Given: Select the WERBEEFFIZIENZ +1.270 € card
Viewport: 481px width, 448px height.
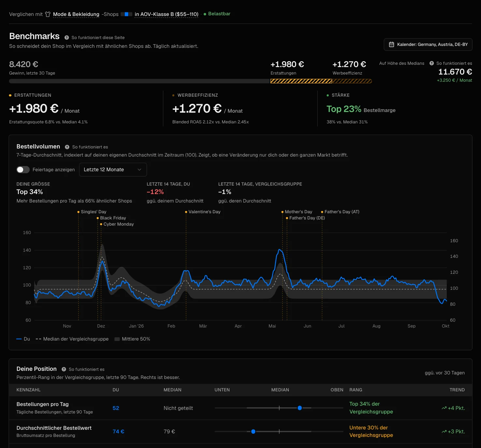Looking at the screenshot, I should coord(240,109).
